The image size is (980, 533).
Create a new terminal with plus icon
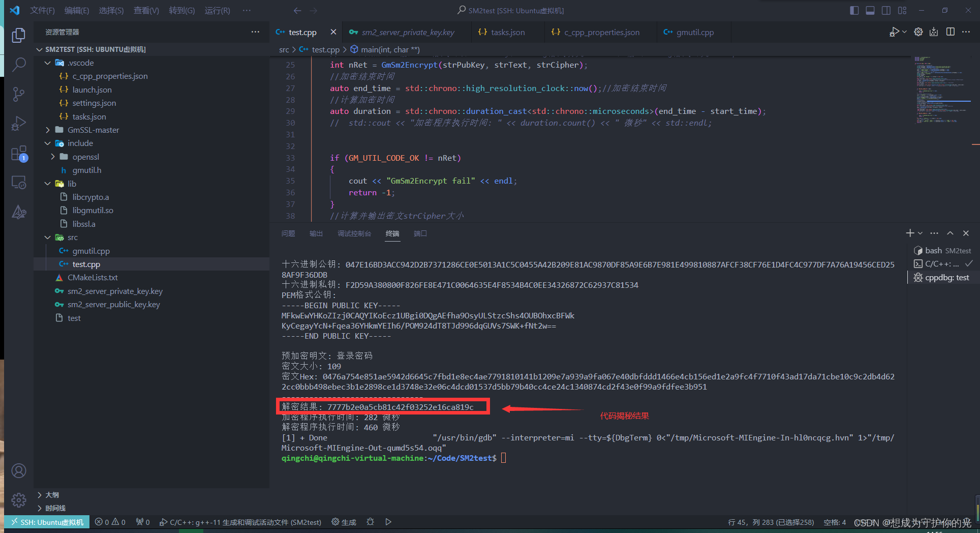pos(910,233)
